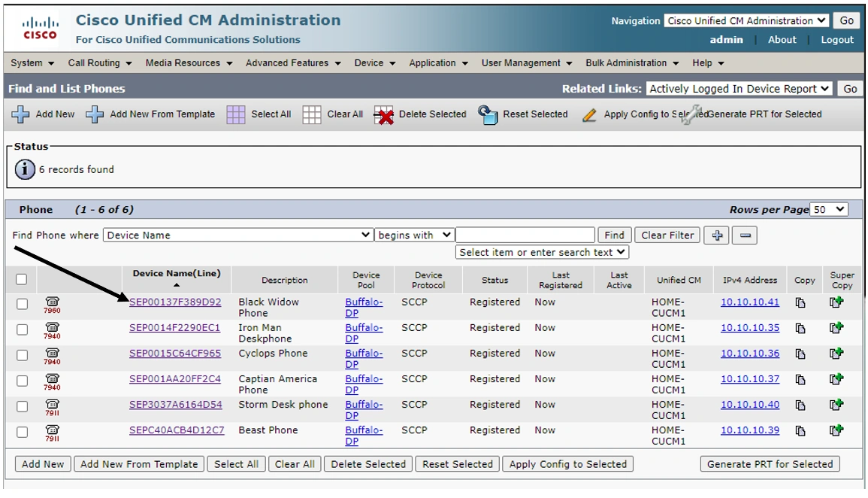Click the phone icon for Cyclops Phone
Viewport: 868px width, 498px height.
click(52, 356)
